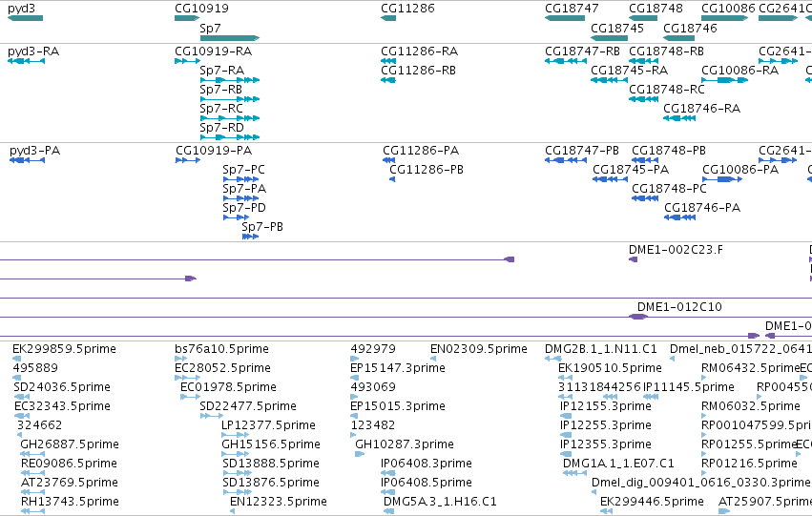
Task: Select the CG10086-PA protein
Action: point(722,179)
